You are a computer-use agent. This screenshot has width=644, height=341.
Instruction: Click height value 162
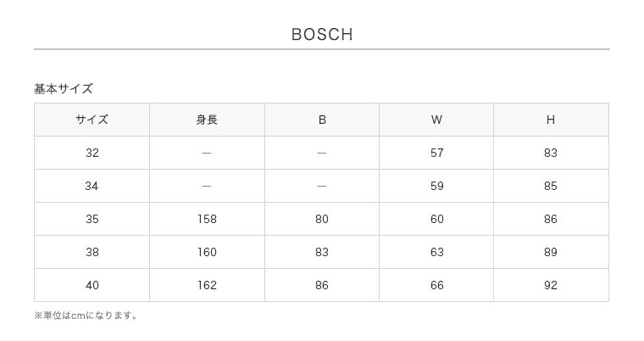click(207, 285)
